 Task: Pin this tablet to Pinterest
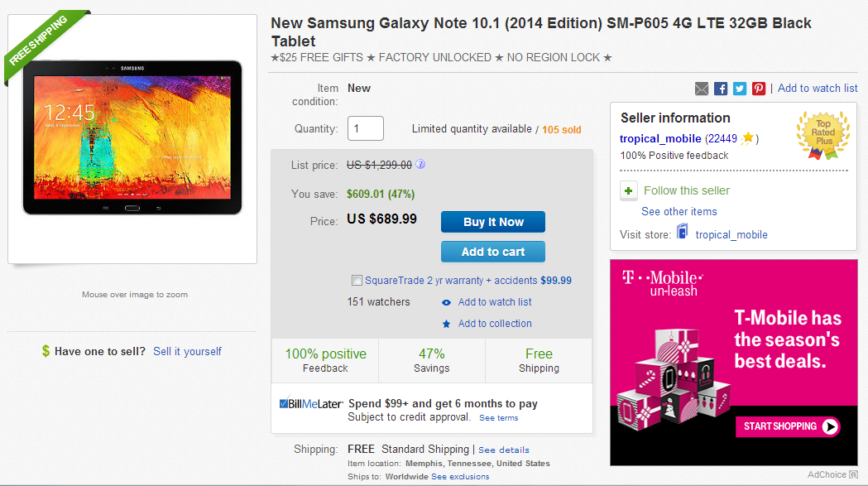click(x=758, y=89)
